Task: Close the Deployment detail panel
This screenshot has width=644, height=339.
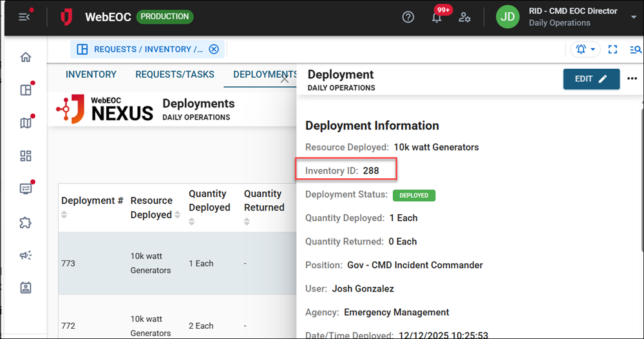Action: pyautogui.click(x=285, y=78)
